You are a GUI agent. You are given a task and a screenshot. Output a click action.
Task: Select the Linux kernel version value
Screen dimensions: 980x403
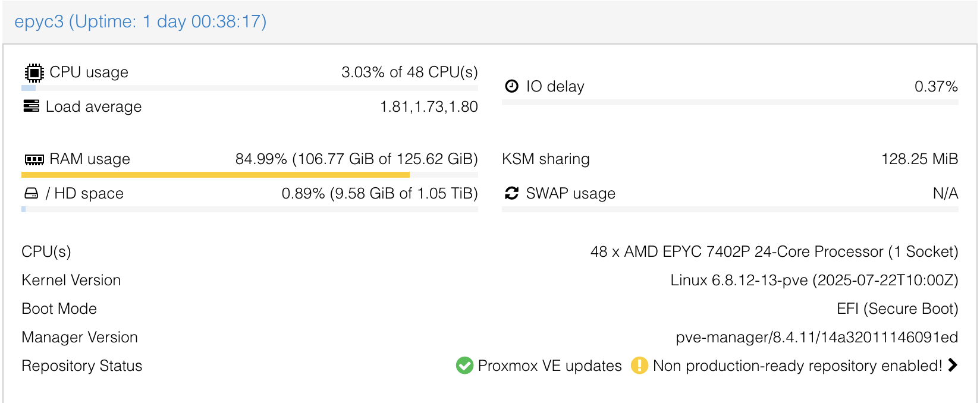click(814, 280)
